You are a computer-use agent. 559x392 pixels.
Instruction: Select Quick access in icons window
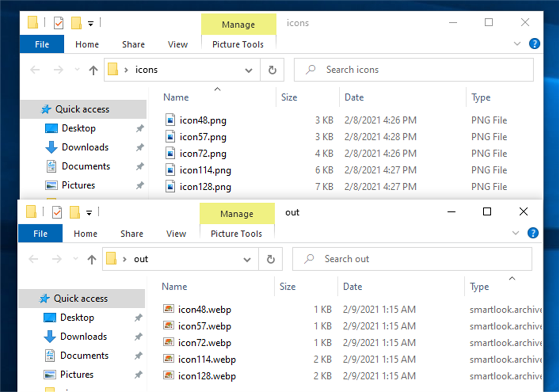tap(83, 109)
